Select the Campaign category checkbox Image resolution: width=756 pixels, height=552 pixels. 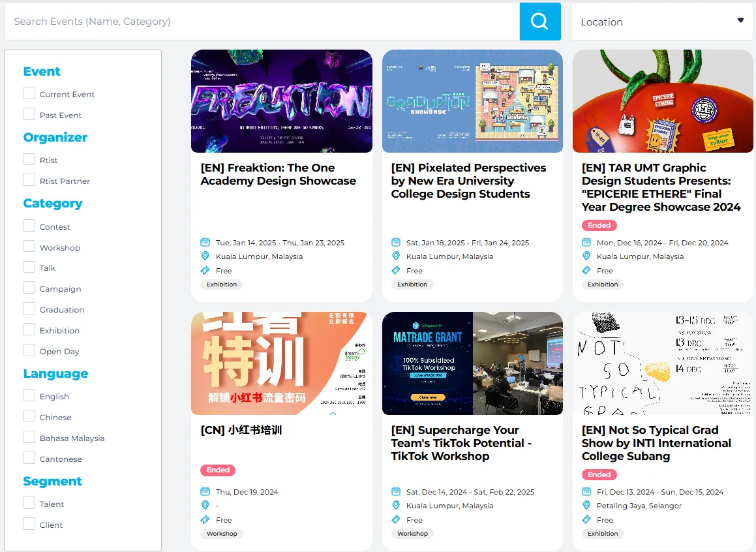coord(29,288)
